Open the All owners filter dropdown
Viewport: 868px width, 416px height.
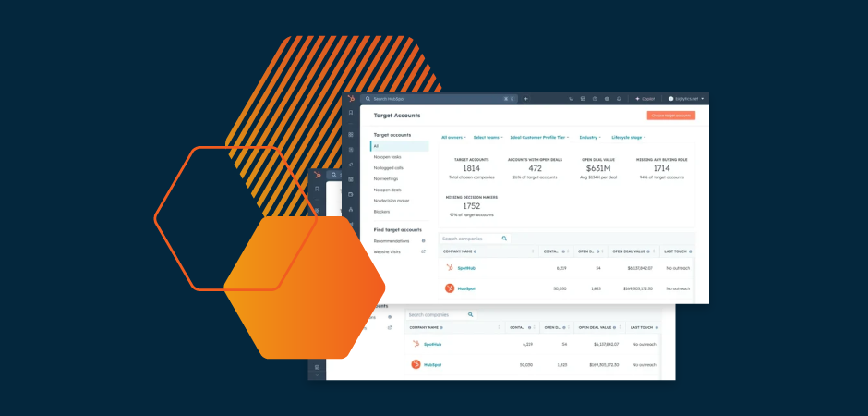pyautogui.click(x=453, y=137)
